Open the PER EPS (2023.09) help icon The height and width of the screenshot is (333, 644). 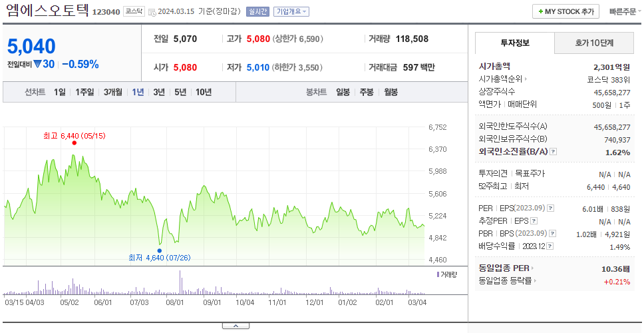pyautogui.click(x=551, y=208)
